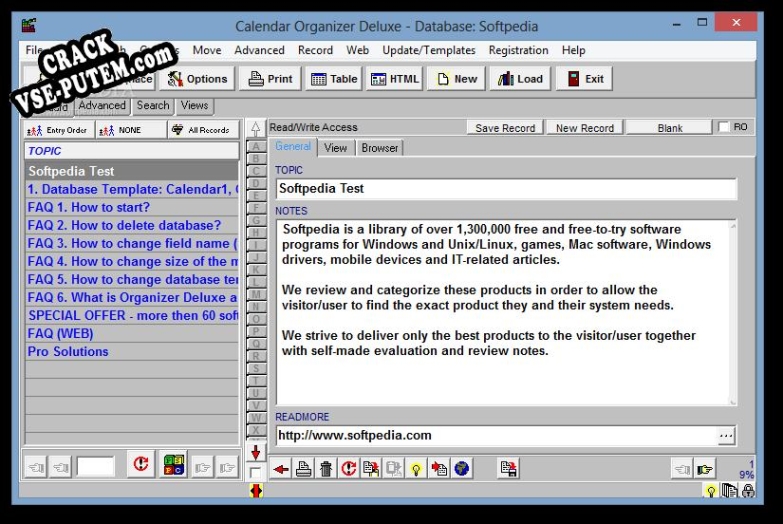Screen dimensions: 783x524
Task: Select 'FAQ 1. How to start?' row
Action: [132, 207]
